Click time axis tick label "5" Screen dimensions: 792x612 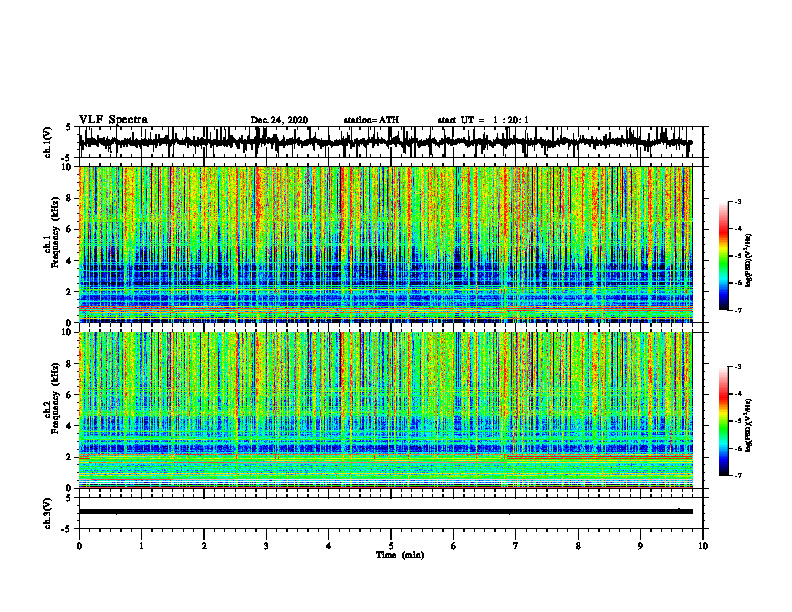(x=391, y=546)
